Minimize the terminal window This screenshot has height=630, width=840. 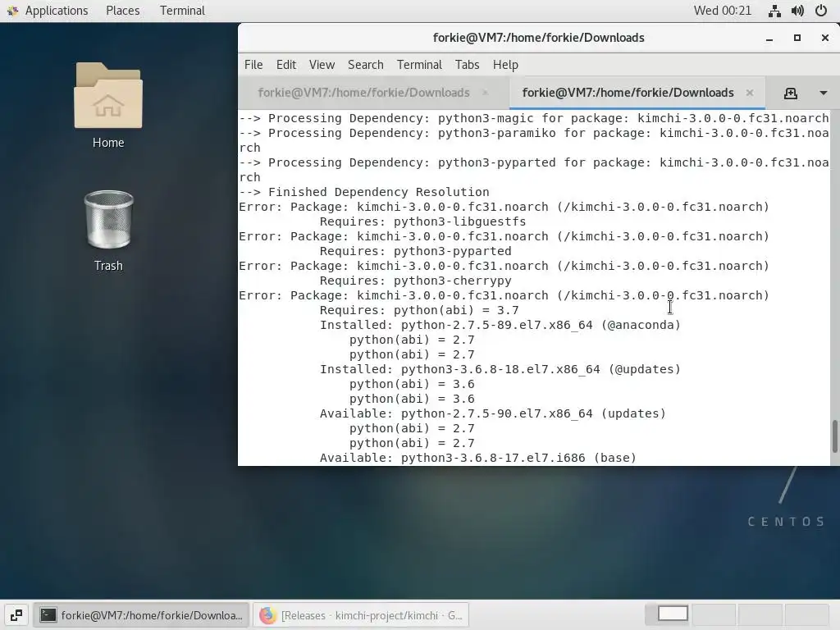tap(769, 38)
